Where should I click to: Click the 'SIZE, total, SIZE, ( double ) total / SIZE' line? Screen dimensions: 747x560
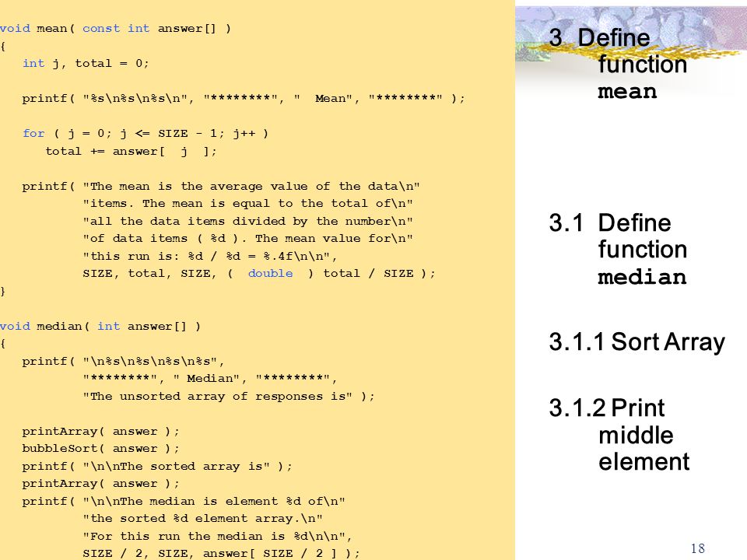(259, 274)
